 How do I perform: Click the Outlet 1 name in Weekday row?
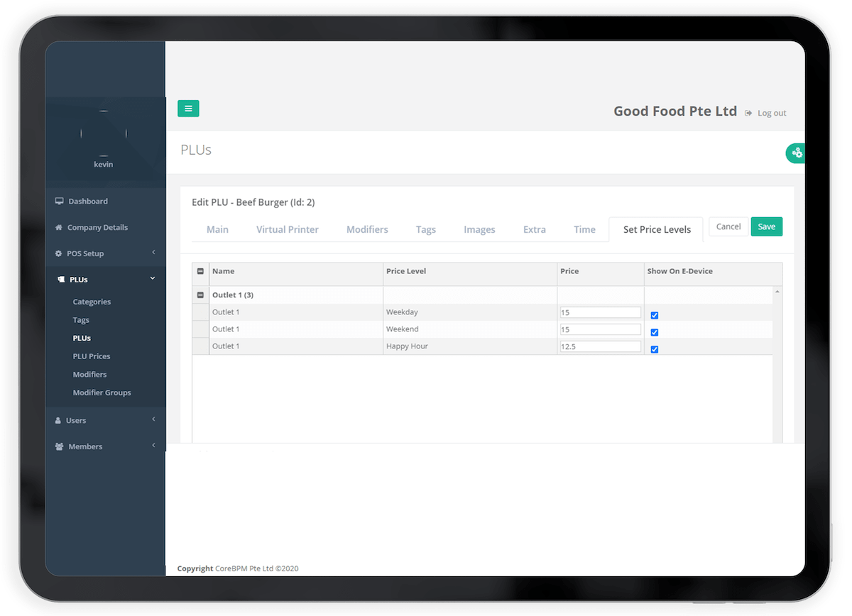tap(226, 312)
